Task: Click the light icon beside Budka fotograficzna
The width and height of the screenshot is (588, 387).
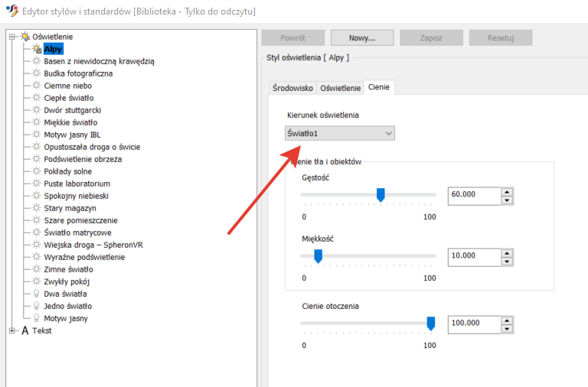Action: [37, 73]
